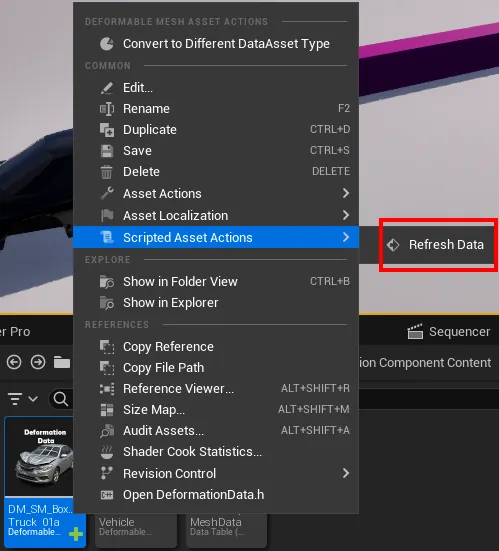The height and width of the screenshot is (551, 499).
Task: Open the Sequencer clapperboard icon
Action: point(415,331)
